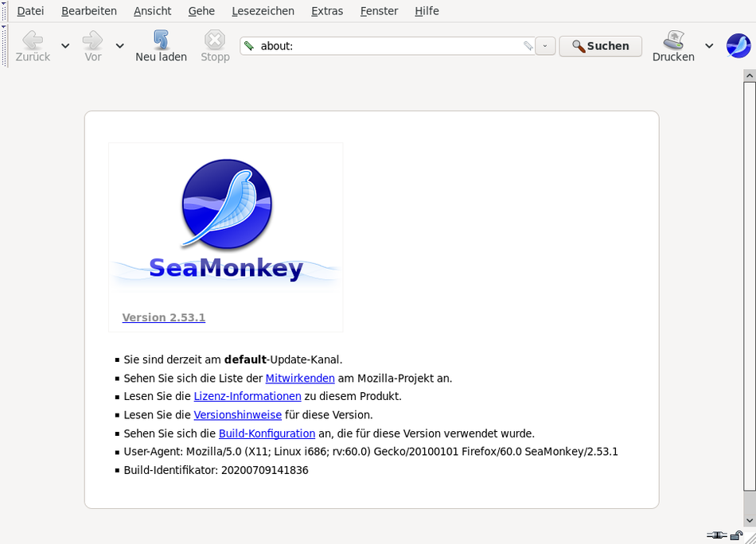Reload the page with Neu laden
756x544 pixels.
(161, 46)
